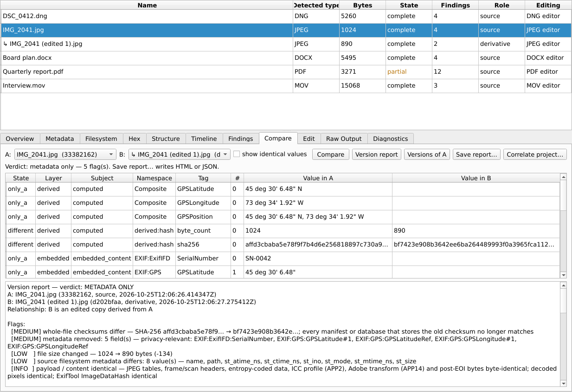The height and width of the screenshot is (392, 572).
Task: Click the Subject column header
Action: [102, 178]
